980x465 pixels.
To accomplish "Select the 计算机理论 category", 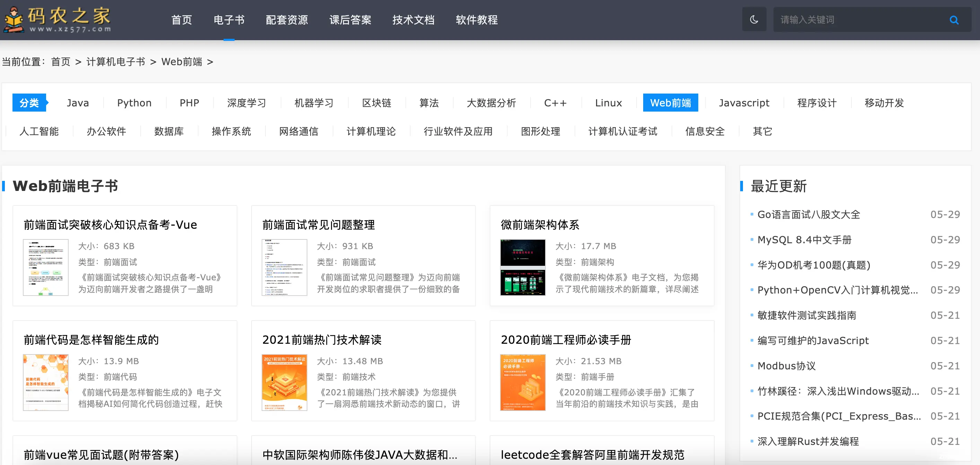I will click(371, 131).
